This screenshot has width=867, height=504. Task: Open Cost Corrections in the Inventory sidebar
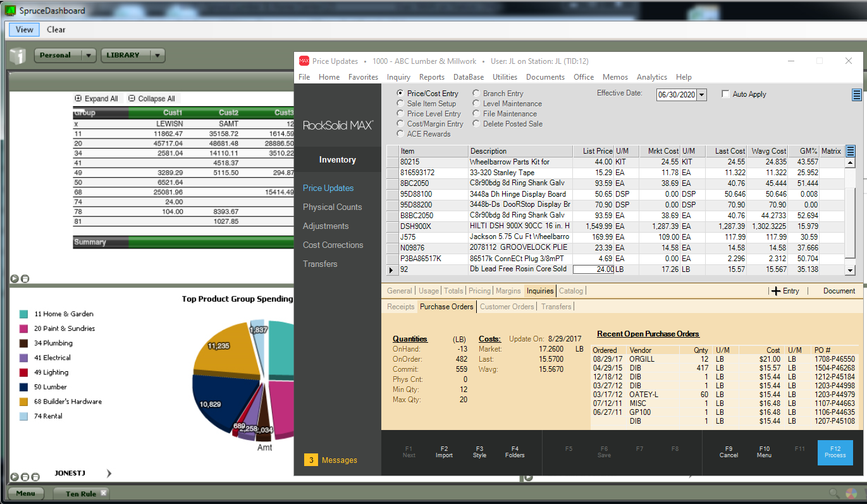333,245
